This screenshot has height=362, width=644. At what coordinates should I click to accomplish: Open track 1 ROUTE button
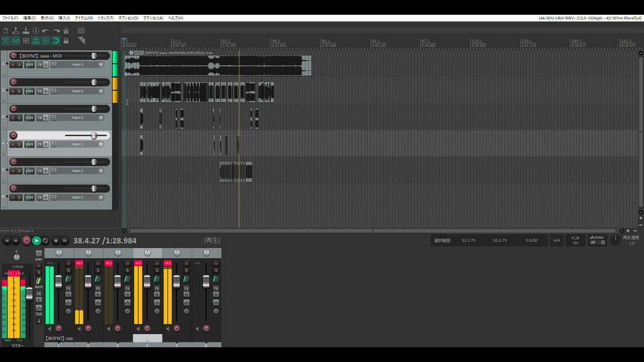click(x=29, y=65)
